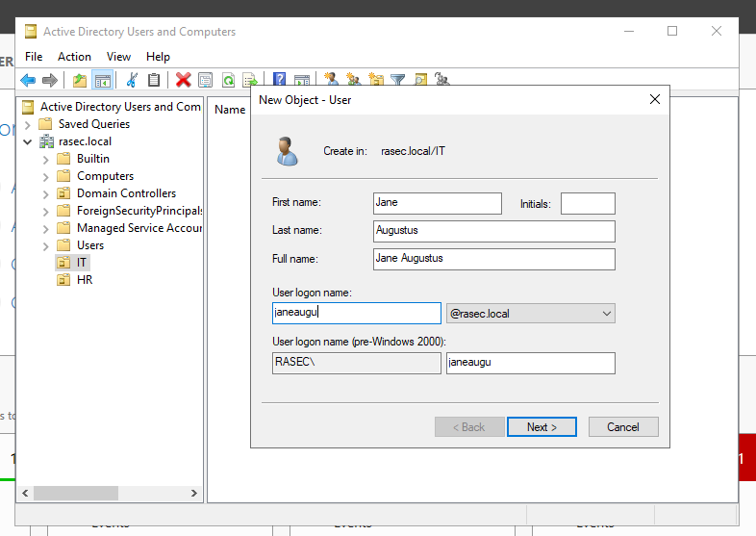The height and width of the screenshot is (536, 756).
Task: Click the red Delete X icon
Action: point(183,80)
